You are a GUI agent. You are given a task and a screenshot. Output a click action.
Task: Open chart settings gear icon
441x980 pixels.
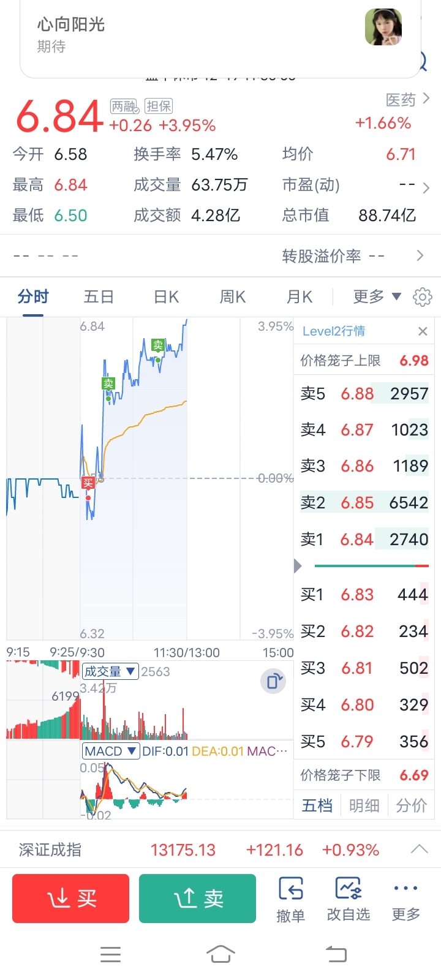point(422,297)
